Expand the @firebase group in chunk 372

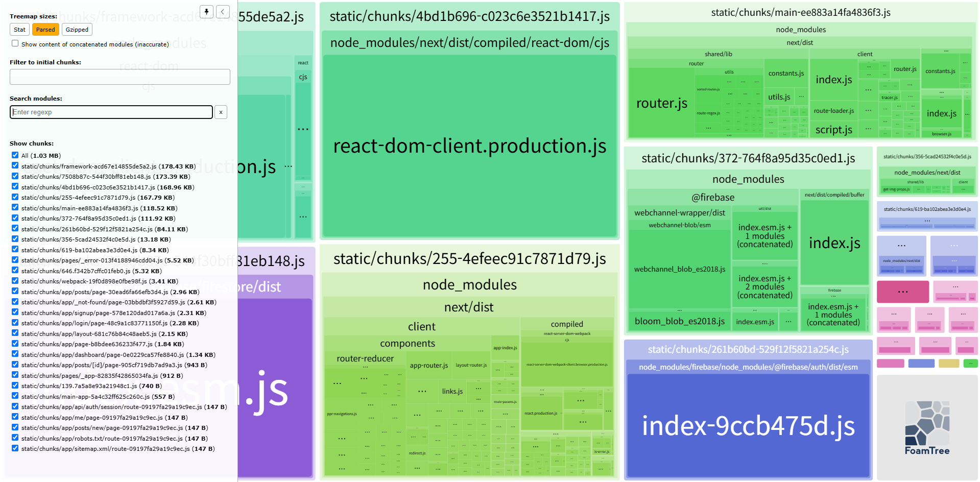click(713, 198)
